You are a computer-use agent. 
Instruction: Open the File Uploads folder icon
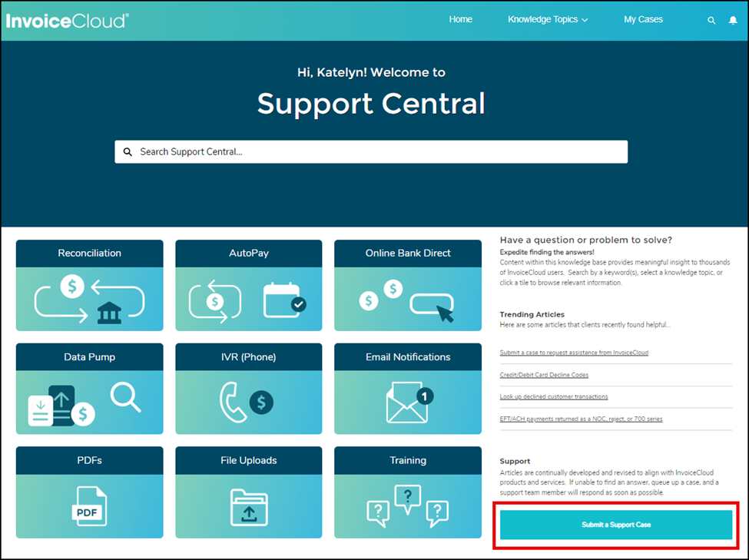249,508
